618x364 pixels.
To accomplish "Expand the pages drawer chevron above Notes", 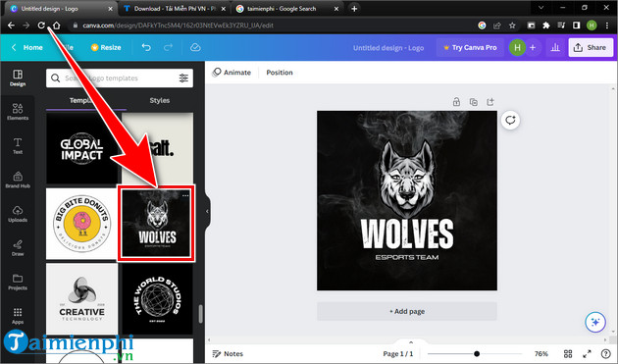I will 411,342.
